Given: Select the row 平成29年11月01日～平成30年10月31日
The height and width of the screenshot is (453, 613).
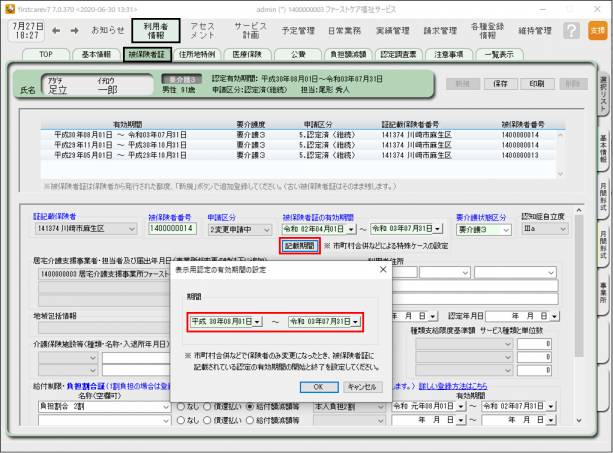Looking at the screenshot, I should [298, 145].
